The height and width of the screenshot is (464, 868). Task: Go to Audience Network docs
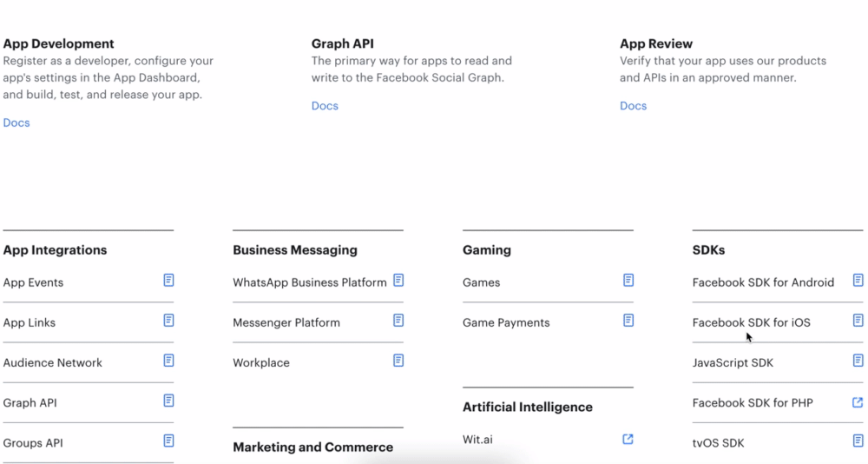53,363
